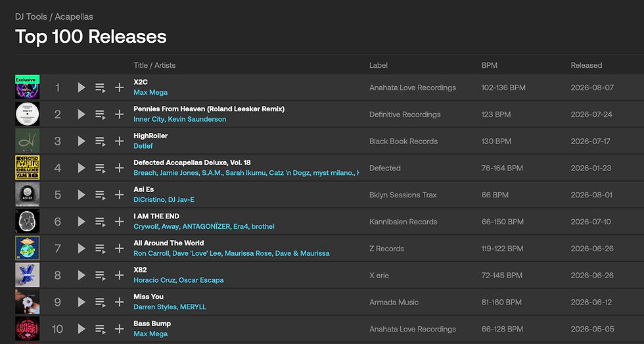
Task: Play Pennies From Heaven release
Action: click(x=81, y=114)
